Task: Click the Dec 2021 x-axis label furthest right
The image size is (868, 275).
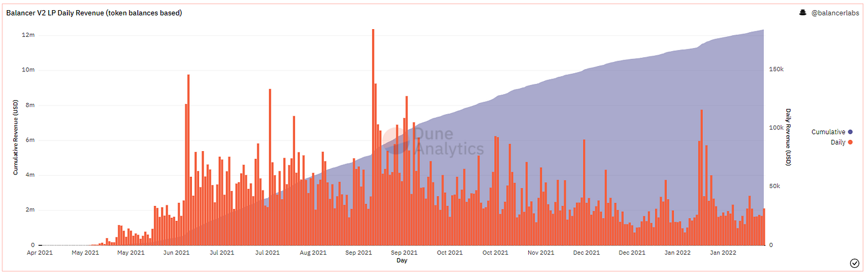Action: [x=632, y=253]
